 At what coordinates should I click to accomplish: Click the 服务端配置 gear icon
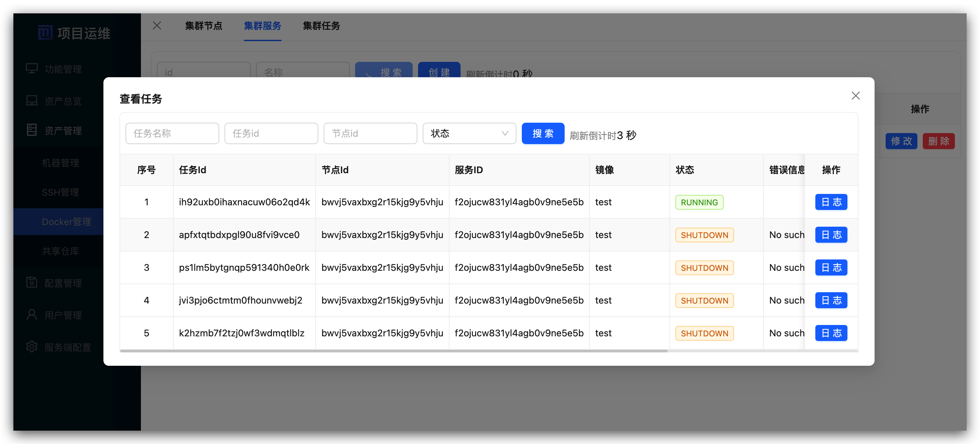tap(31, 347)
